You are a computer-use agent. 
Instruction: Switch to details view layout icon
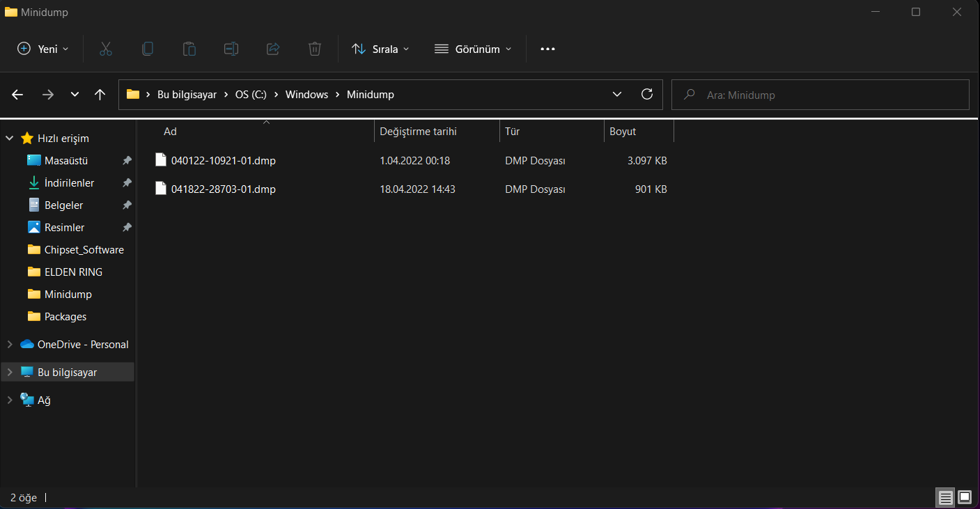(945, 497)
